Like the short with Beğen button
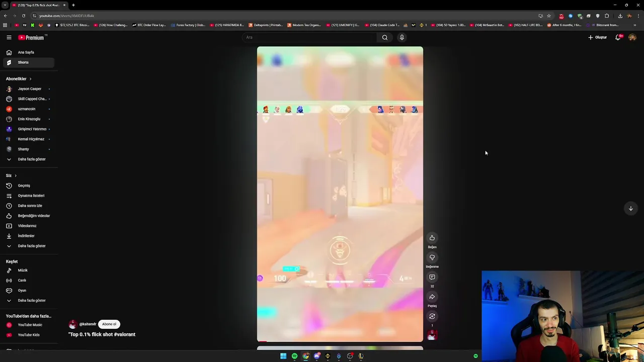 (432, 238)
